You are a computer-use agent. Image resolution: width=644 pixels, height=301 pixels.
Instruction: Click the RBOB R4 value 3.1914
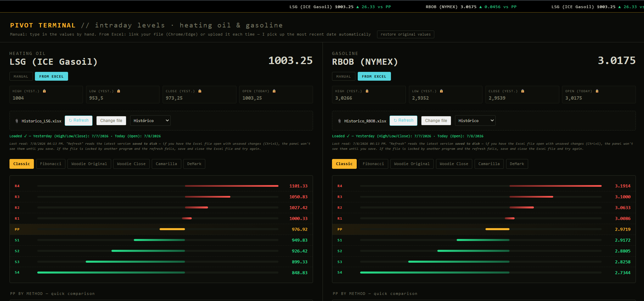[x=623, y=186]
